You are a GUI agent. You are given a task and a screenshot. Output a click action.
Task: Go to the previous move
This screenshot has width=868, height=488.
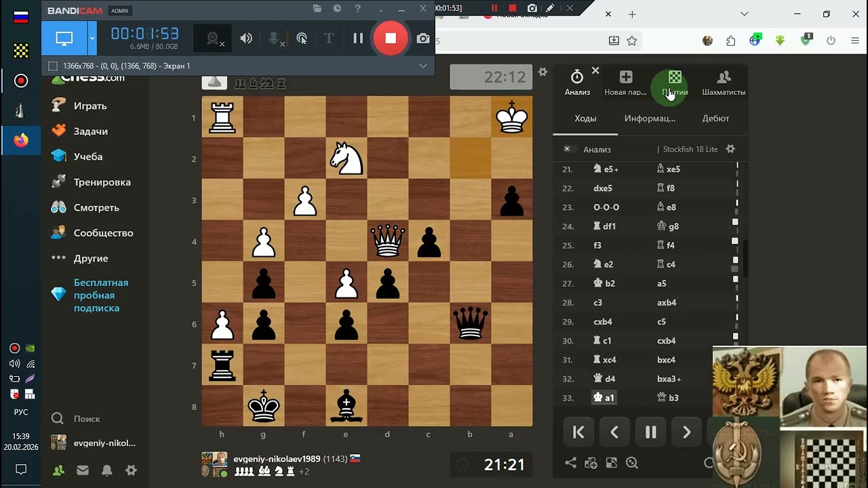coord(614,432)
